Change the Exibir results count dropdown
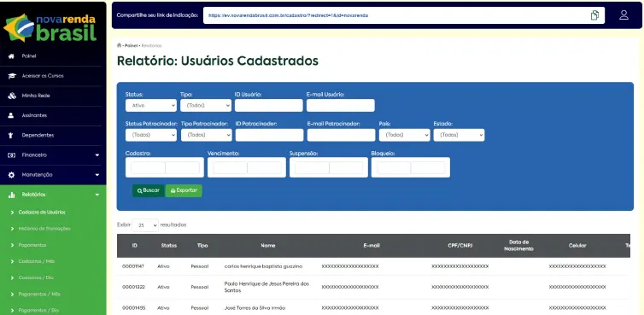 pyautogui.click(x=145, y=225)
